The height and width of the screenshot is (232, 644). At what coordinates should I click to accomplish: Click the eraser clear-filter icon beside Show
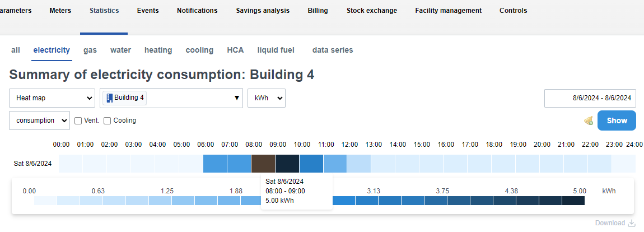[589, 120]
